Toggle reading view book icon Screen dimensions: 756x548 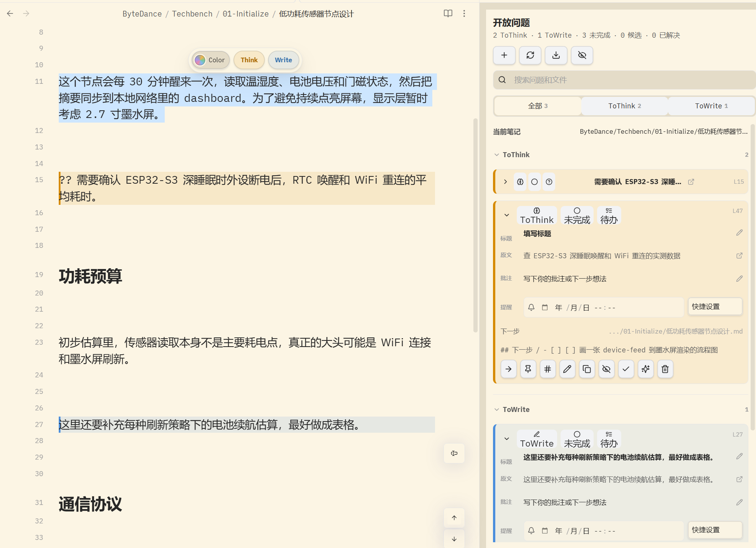point(448,13)
